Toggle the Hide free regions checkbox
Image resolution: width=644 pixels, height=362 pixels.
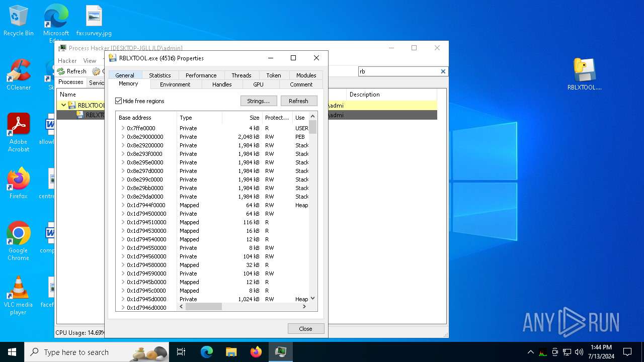pyautogui.click(x=119, y=101)
